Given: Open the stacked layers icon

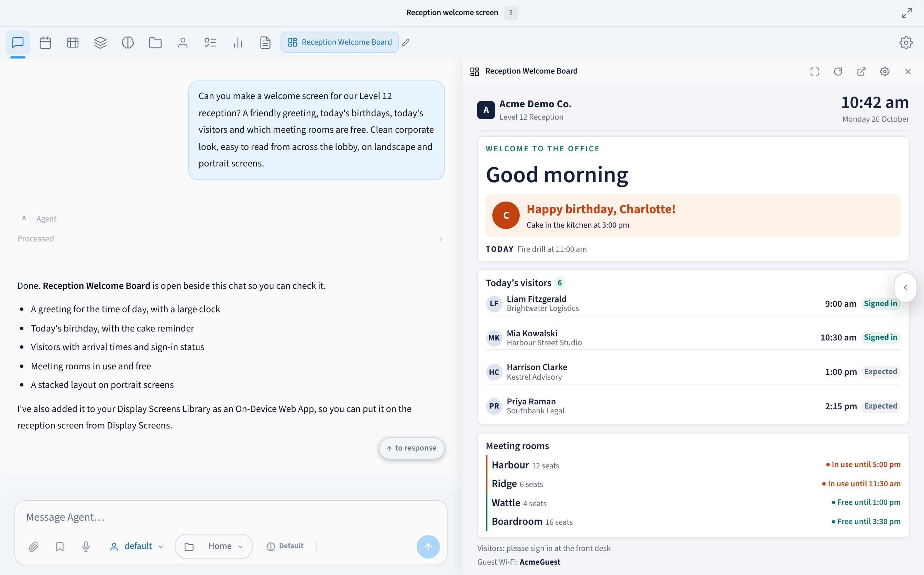Looking at the screenshot, I should point(100,42).
